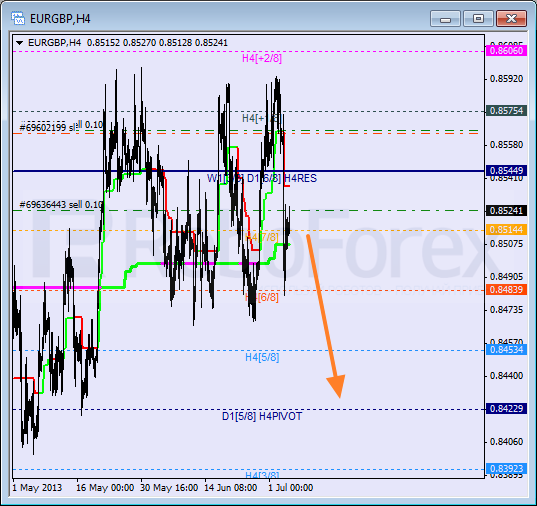Viewport: 537px width, 506px height.
Task: Click the 0.86060 magenta price tag
Action: point(506,51)
